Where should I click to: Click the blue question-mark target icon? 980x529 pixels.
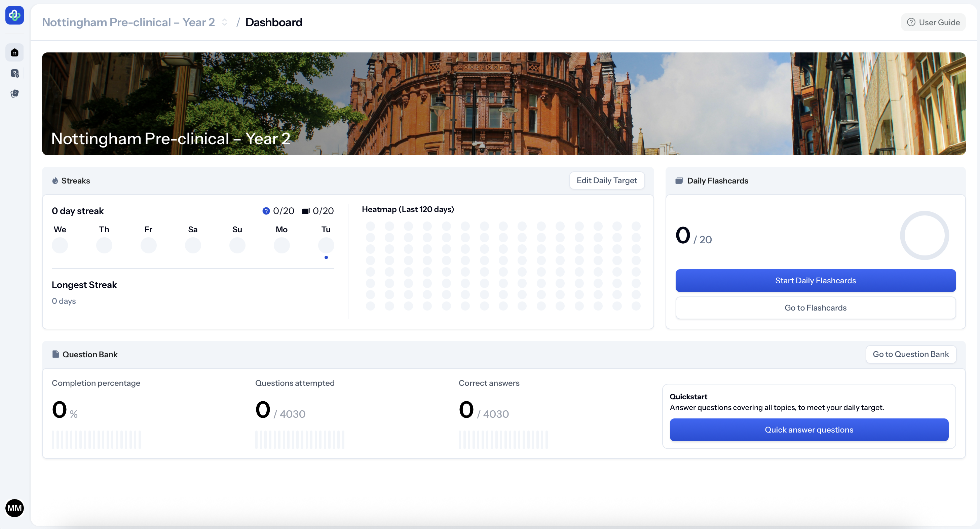266,211
